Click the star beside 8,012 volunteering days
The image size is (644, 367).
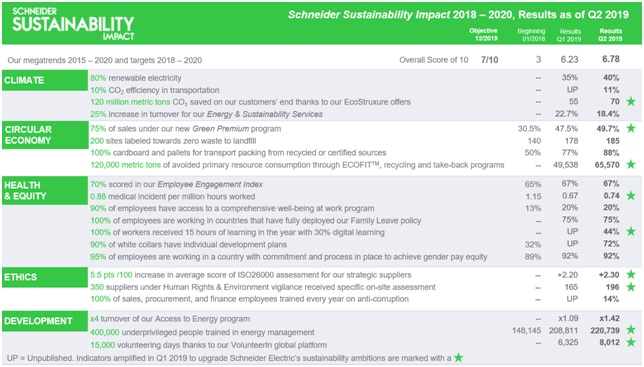tap(631, 342)
